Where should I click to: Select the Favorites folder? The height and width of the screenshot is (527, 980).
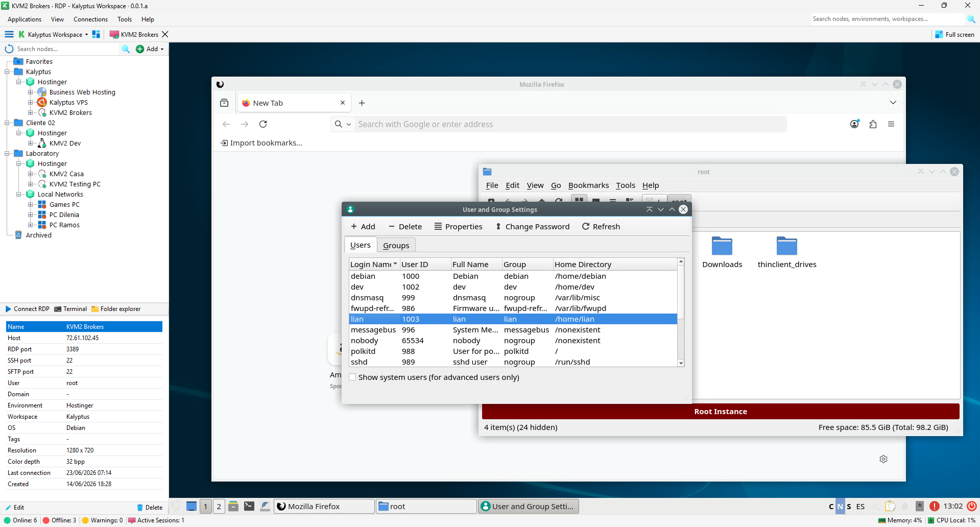[39, 61]
